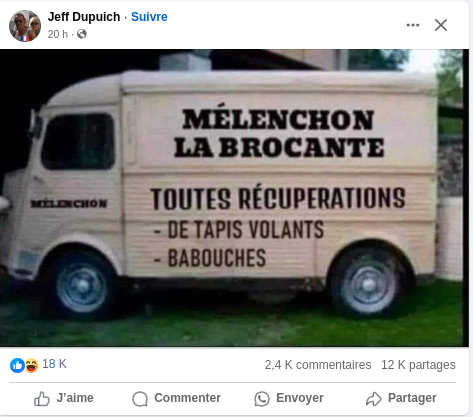The image size is (473, 417).
Task: Open the Mélenchon van photo
Action: point(234,198)
